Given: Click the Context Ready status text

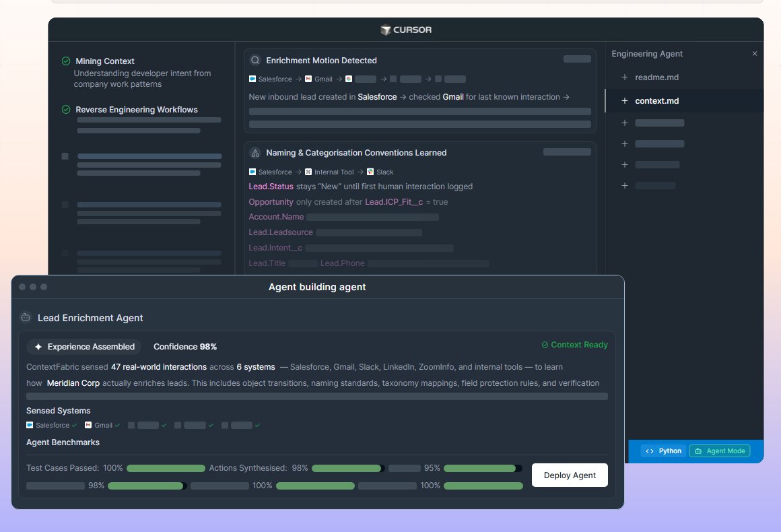Looking at the screenshot, I should tap(579, 345).
